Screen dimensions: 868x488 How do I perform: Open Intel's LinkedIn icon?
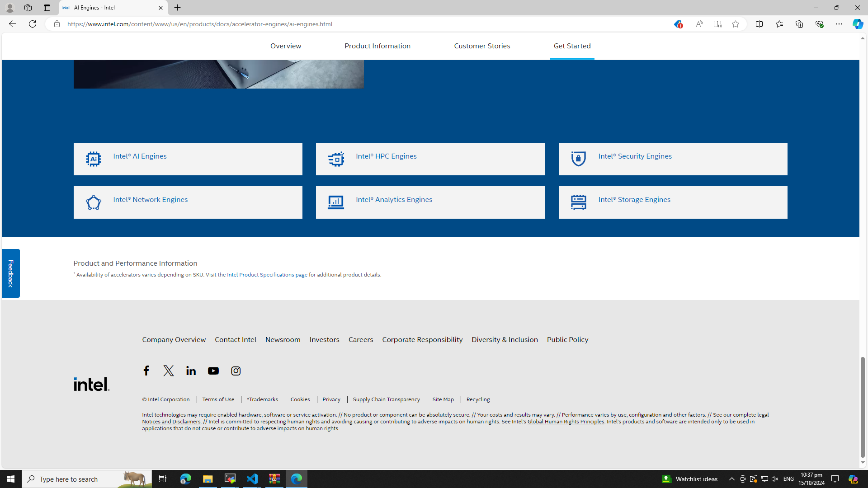click(x=191, y=371)
